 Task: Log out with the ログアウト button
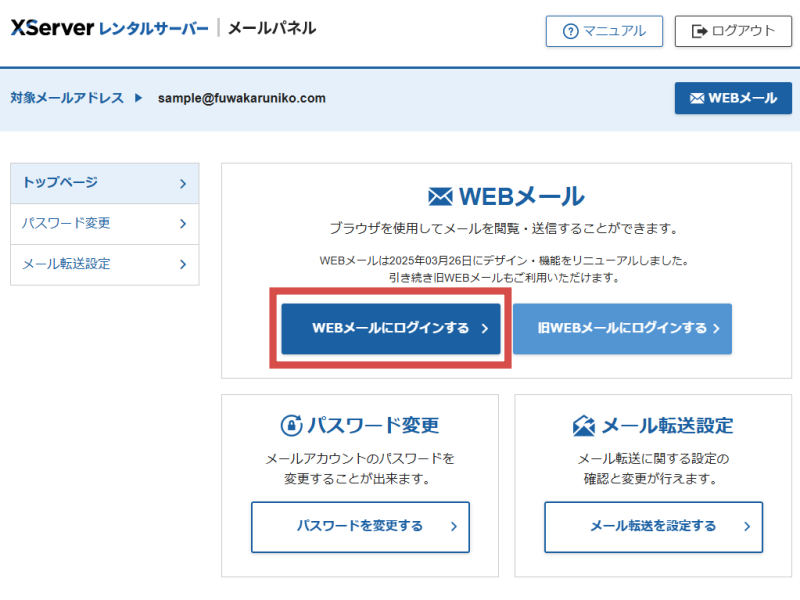733,31
